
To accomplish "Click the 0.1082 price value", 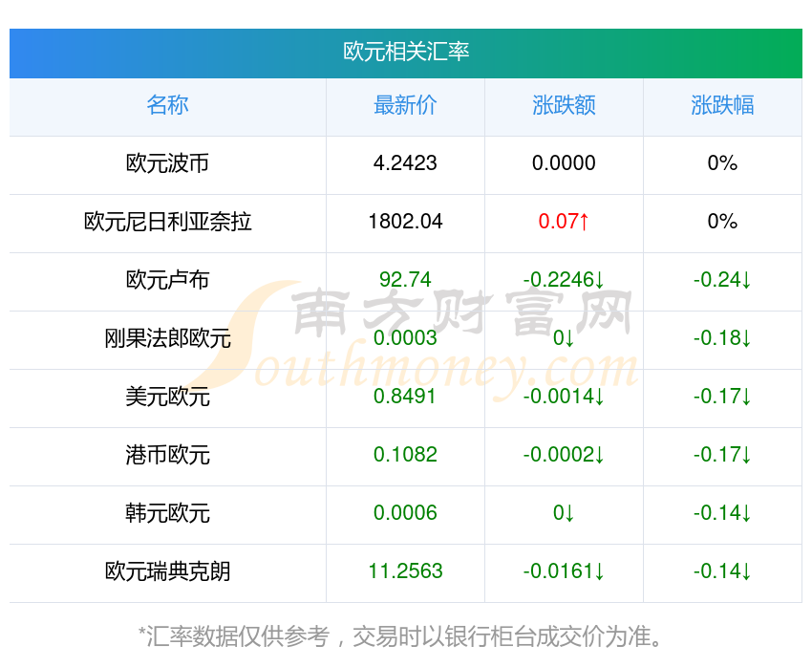I will click(405, 455).
